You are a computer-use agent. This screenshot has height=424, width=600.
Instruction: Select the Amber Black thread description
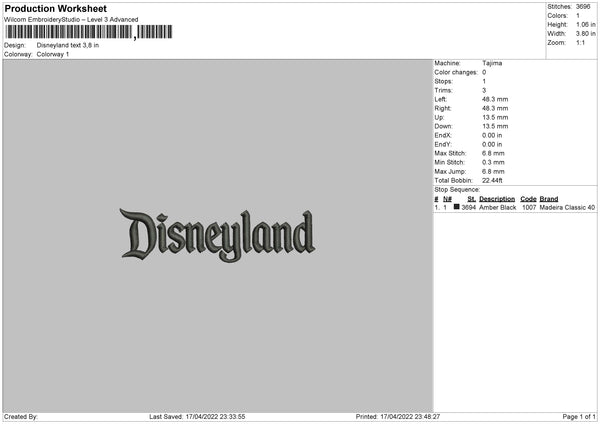[497, 207]
